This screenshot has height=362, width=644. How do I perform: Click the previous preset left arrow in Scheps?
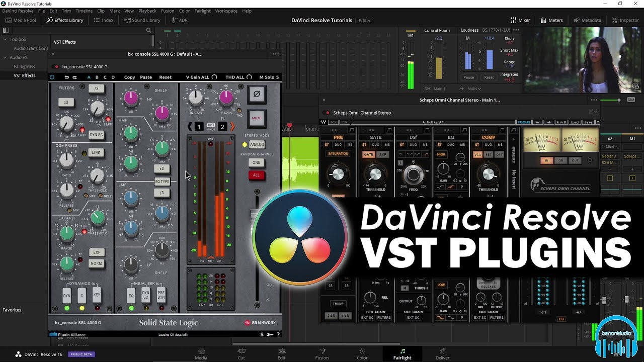coord(537,122)
